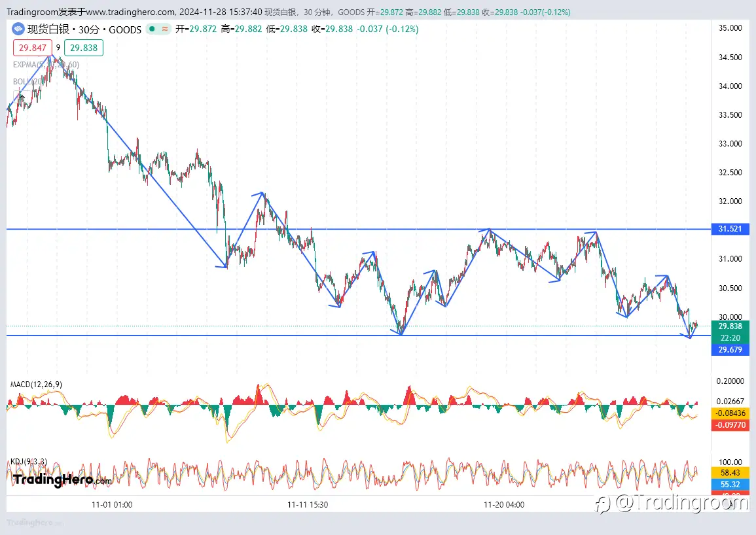756x535 pixels.
Task: Click the 11-01 01:00 time axis label
Action: click(112, 505)
